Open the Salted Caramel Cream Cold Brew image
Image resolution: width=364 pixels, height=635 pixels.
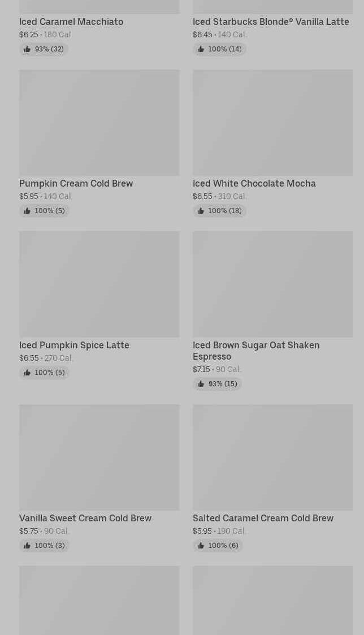click(x=272, y=457)
